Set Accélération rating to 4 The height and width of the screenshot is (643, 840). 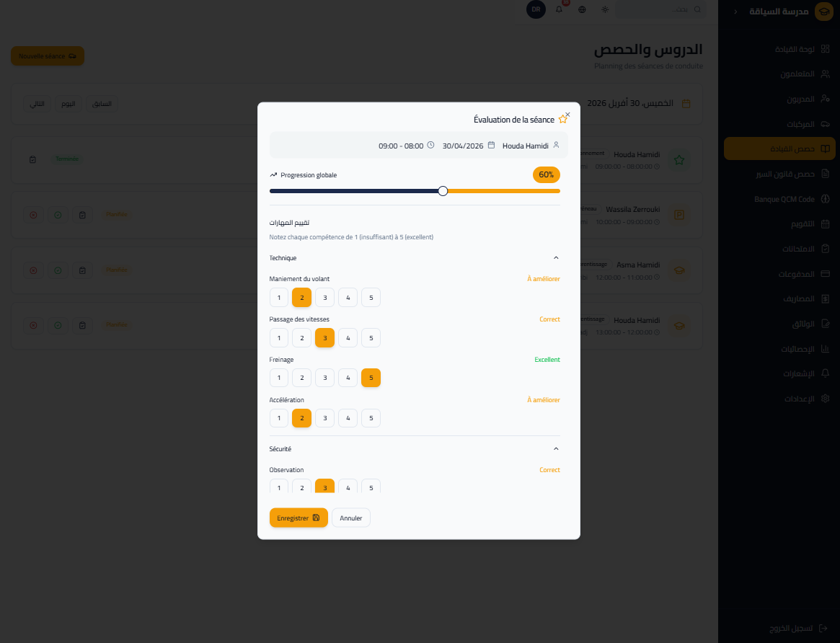[x=348, y=418]
